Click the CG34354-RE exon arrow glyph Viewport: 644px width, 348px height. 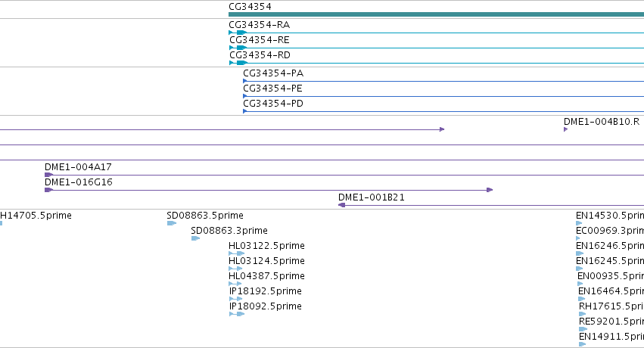pos(241,48)
